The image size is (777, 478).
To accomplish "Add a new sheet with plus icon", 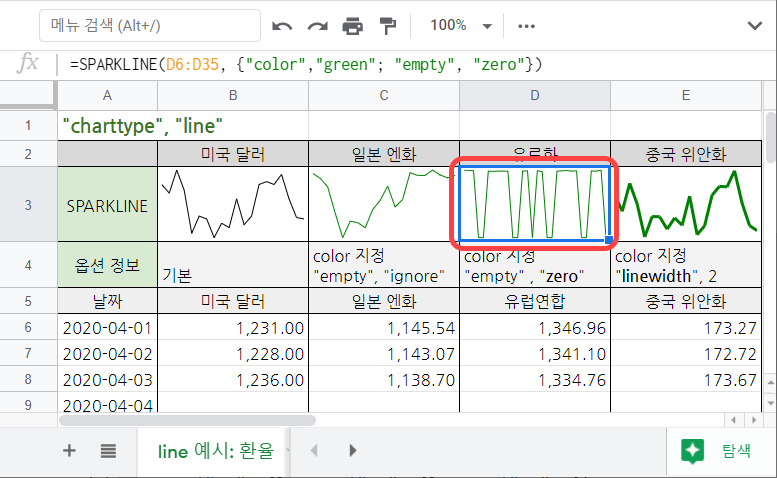I will pos(69,450).
